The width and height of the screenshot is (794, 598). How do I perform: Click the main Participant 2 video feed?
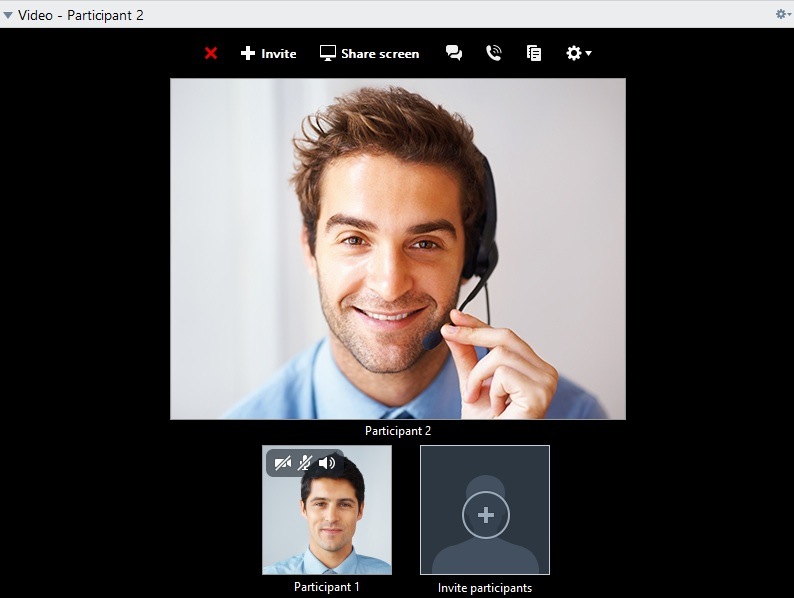(398, 248)
